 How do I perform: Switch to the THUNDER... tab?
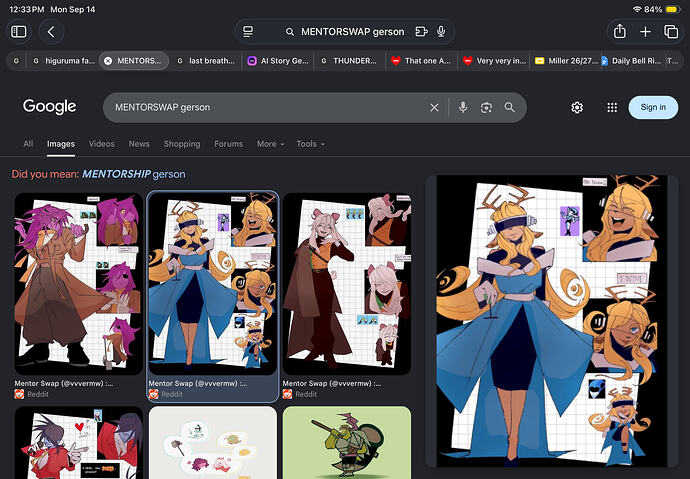[349, 61]
